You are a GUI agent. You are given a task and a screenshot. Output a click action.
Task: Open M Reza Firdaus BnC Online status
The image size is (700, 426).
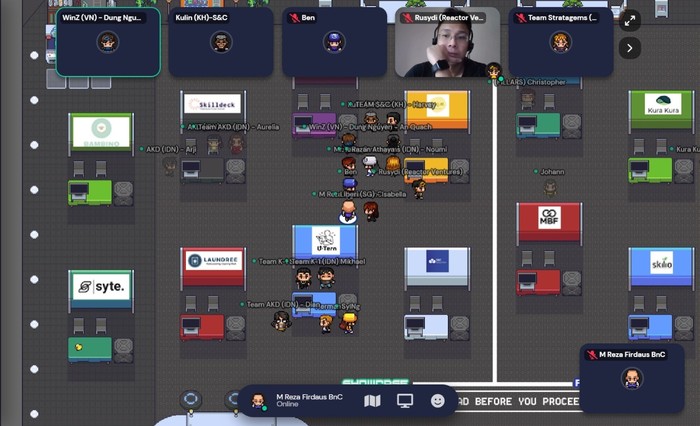tap(309, 401)
